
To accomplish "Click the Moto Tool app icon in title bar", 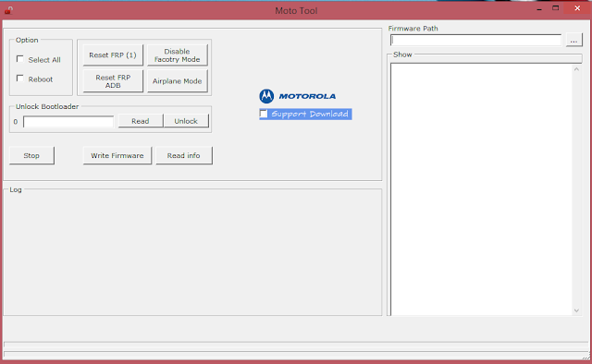I will coord(8,10).
